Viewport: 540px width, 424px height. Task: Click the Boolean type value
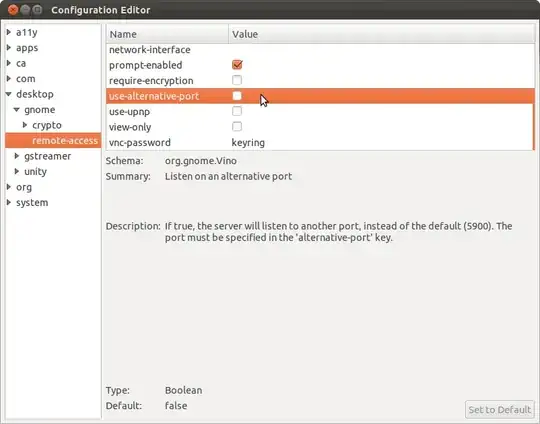[x=184, y=390]
